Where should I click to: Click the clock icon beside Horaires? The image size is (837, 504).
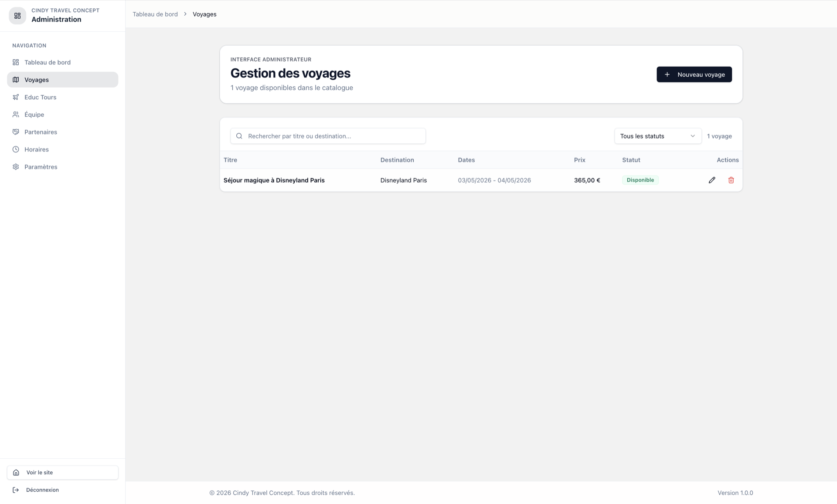(x=16, y=149)
